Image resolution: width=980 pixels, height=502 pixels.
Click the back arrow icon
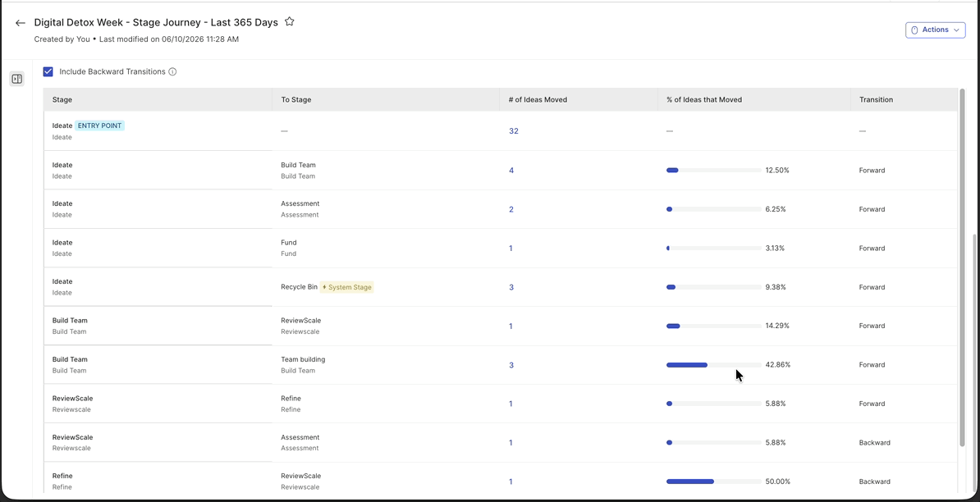[20, 23]
